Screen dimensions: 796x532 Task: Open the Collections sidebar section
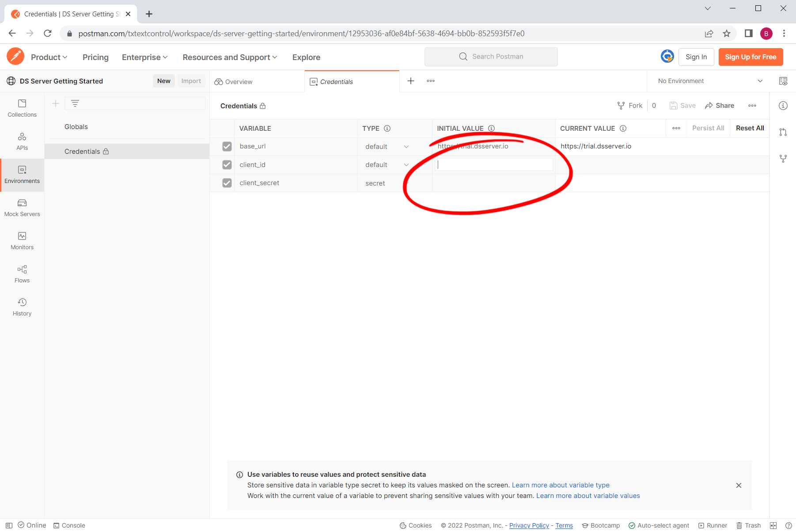(x=22, y=108)
